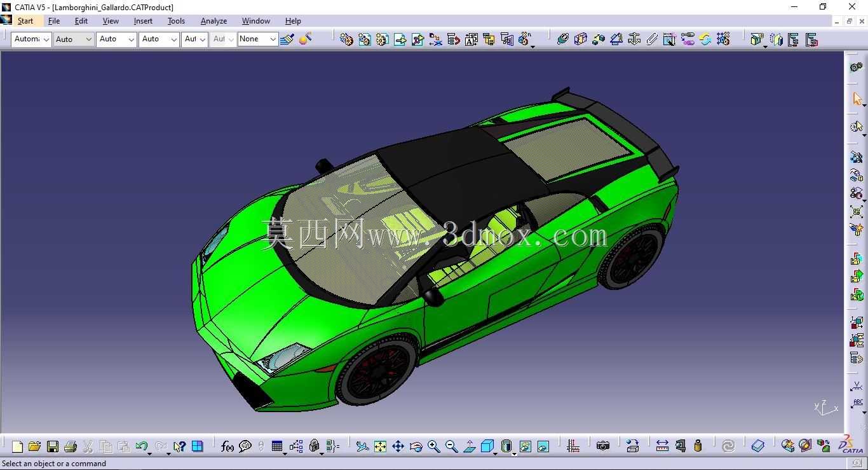868x470 pixels.
Task: Click the ABC text annotation icon
Action: click(x=857, y=404)
